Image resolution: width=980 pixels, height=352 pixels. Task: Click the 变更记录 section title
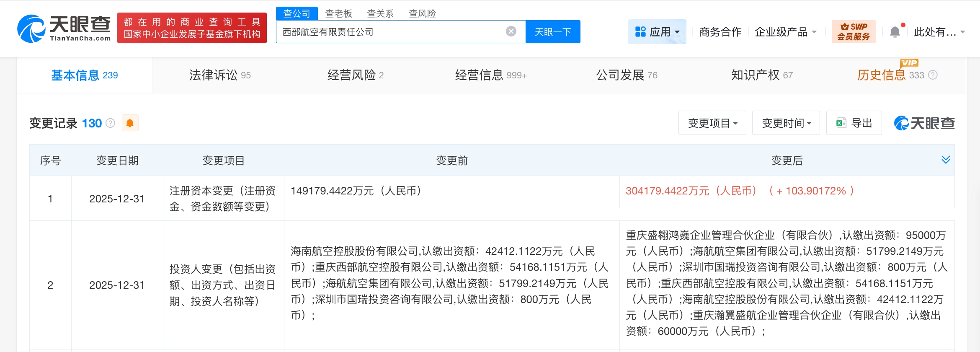[x=53, y=123]
